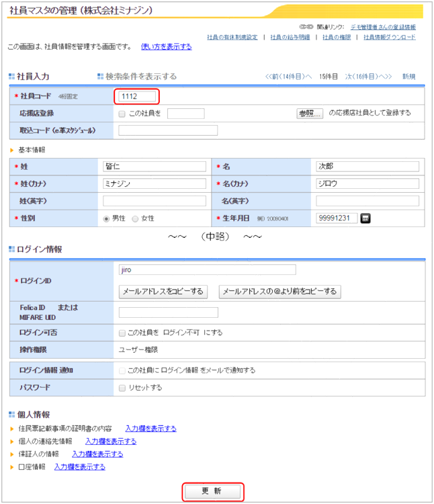This screenshot has height=504, width=434.
Task: Click the 姓(カナ) field containing ミナジン
Action: click(x=155, y=183)
